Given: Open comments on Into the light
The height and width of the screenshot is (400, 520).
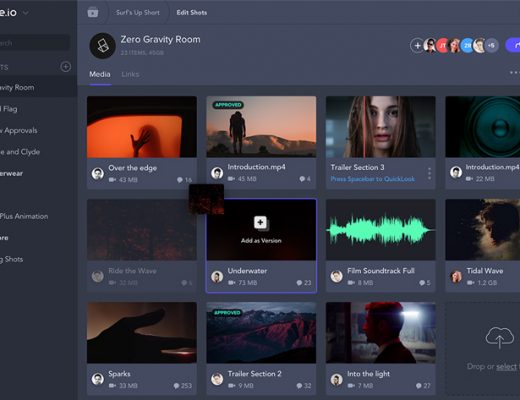Looking at the screenshot, I should pyautogui.click(x=423, y=386).
